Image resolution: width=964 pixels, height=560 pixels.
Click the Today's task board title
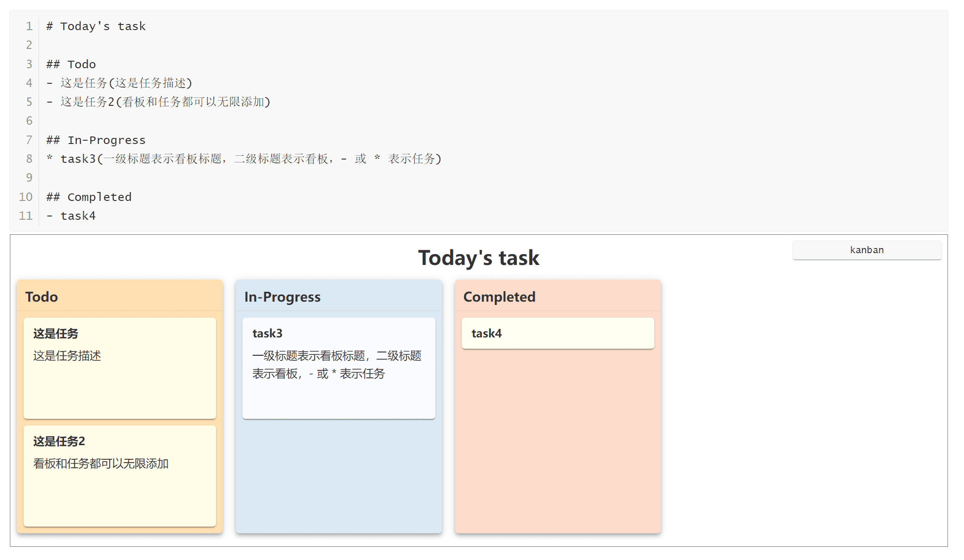click(x=478, y=258)
